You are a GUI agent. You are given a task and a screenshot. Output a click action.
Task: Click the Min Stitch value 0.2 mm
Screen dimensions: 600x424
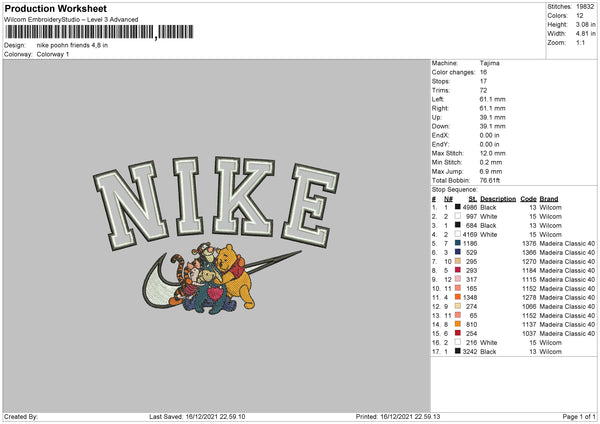491,162
